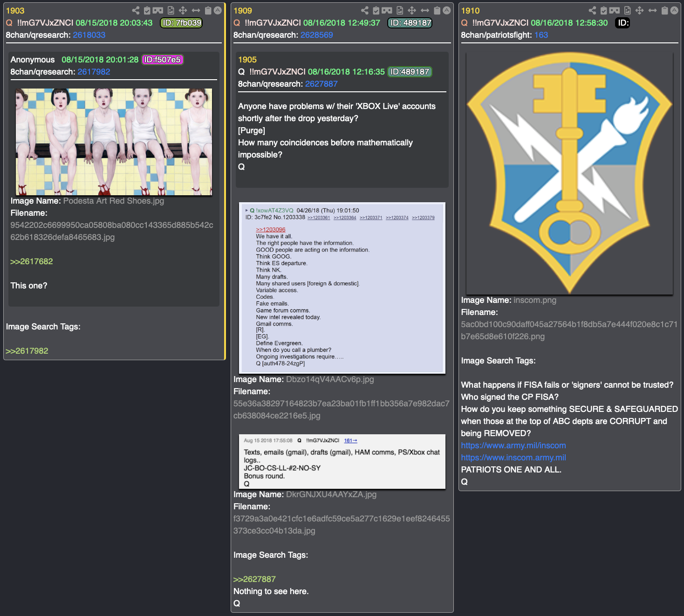Select the ID: 489187 badge on post 1909
The width and height of the screenshot is (684, 616).
coord(410,23)
